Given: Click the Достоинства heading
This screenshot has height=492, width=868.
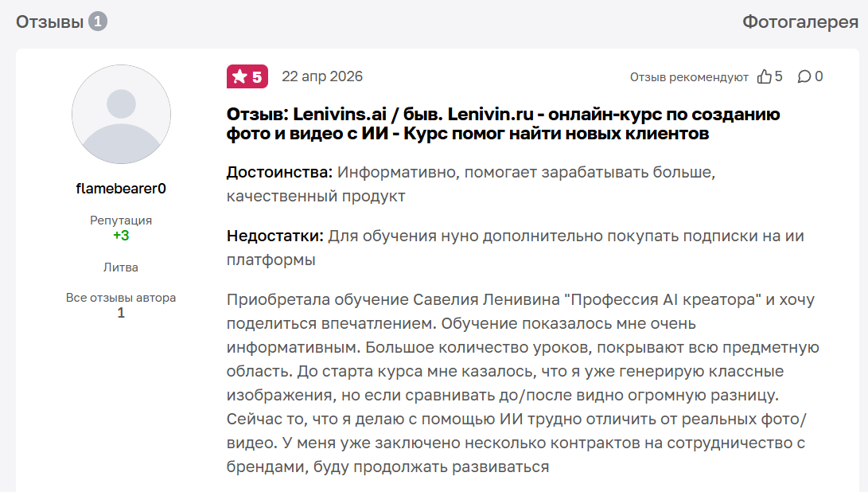Looking at the screenshot, I should 279,172.
